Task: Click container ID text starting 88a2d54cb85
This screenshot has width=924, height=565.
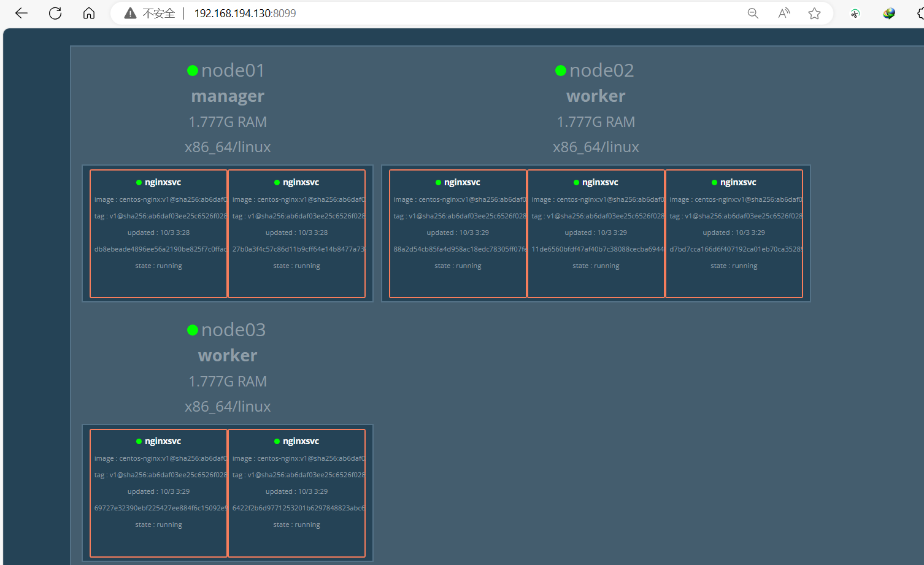Action: click(460, 249)
